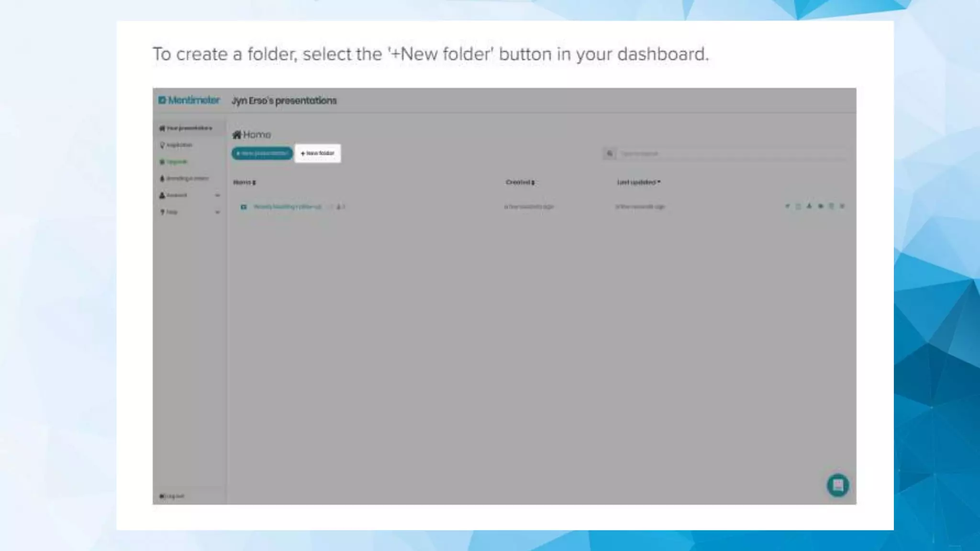The height and width of the screenshot is (551, 980).
Task: Click the first row action icon
Action: pyautogui.click(x=787, y=206)
